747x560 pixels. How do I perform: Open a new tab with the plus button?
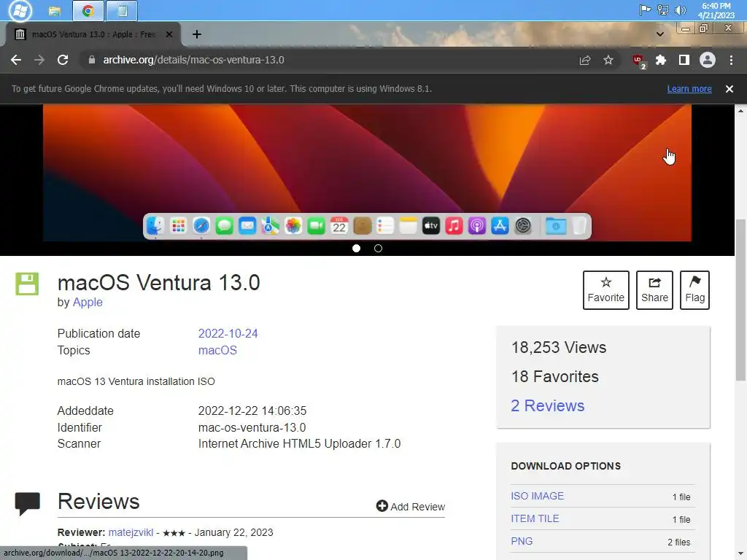pyautogui.click(x=197, y=34)
